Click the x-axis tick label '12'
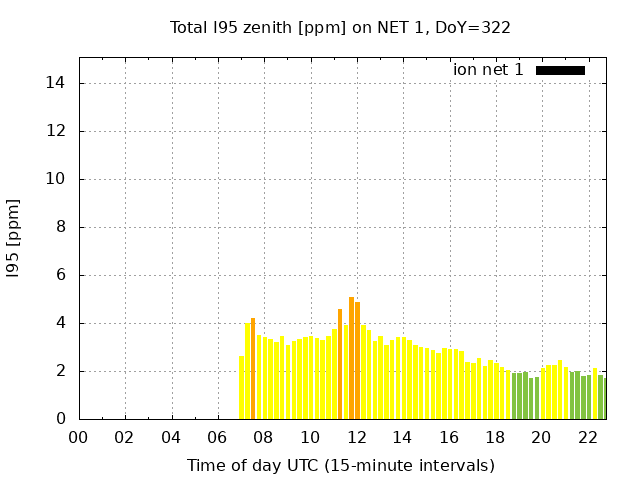The height and width of the screenshot is (480, 640). coord(356,437)
